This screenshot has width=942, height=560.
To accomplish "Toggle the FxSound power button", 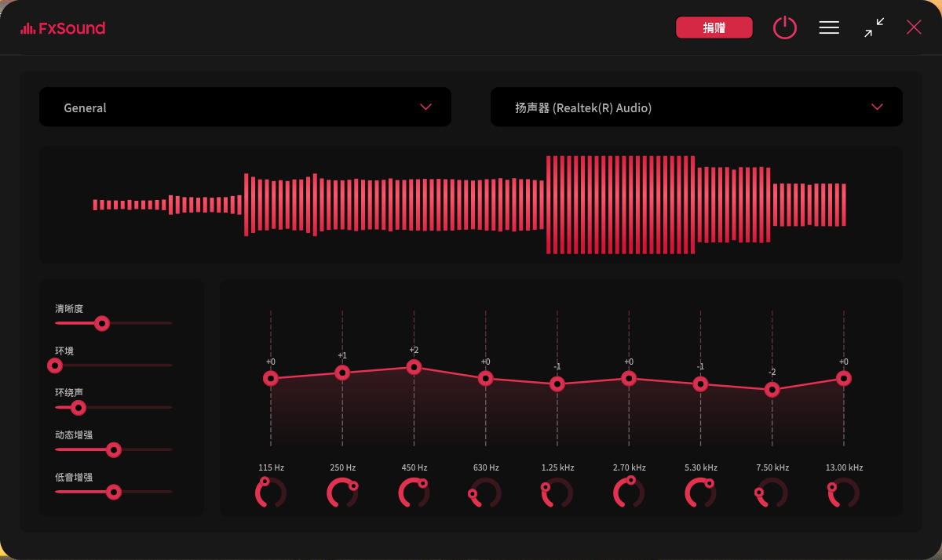I will coord(784,28).
